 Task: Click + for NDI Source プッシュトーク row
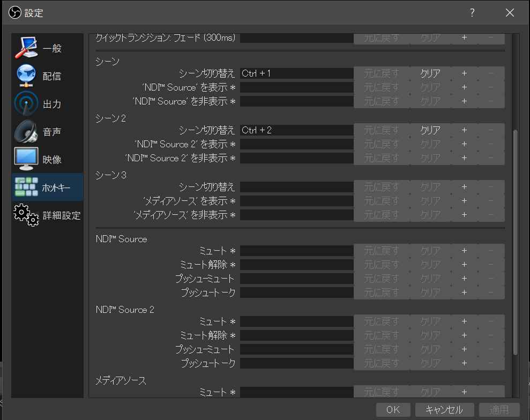464,292
